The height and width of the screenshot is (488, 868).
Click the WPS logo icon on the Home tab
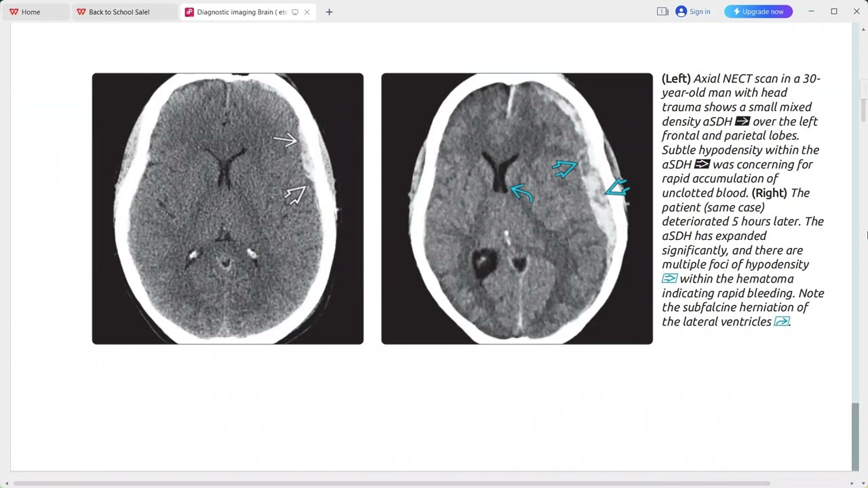[14, 12]
